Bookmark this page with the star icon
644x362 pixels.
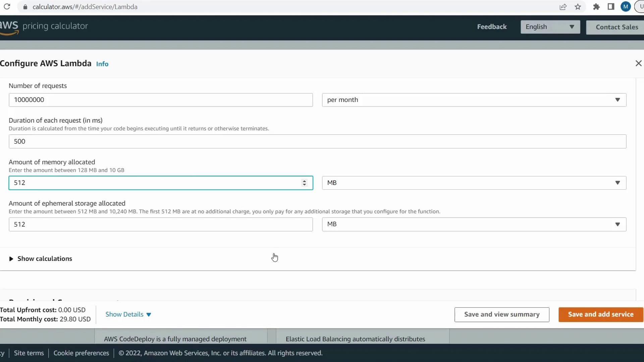(x=578, y=7)
